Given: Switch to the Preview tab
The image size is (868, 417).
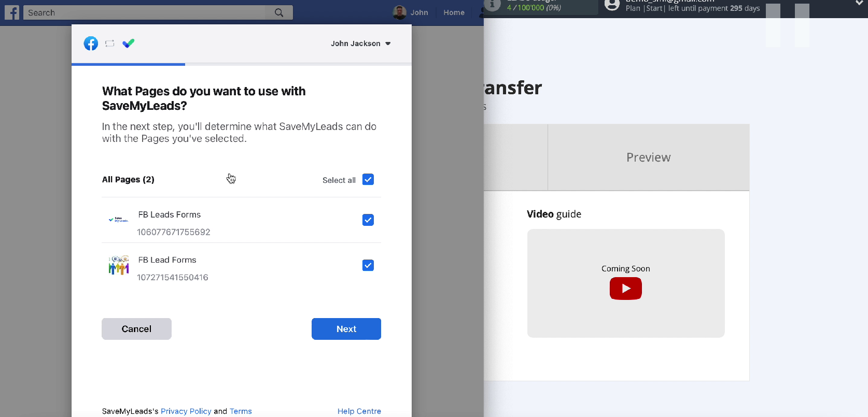Looking at the screenshot, I should 648,157.
